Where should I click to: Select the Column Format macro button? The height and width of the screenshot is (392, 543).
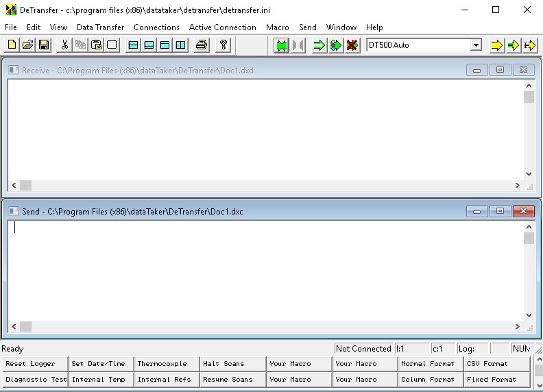click(x=431, y=380)
